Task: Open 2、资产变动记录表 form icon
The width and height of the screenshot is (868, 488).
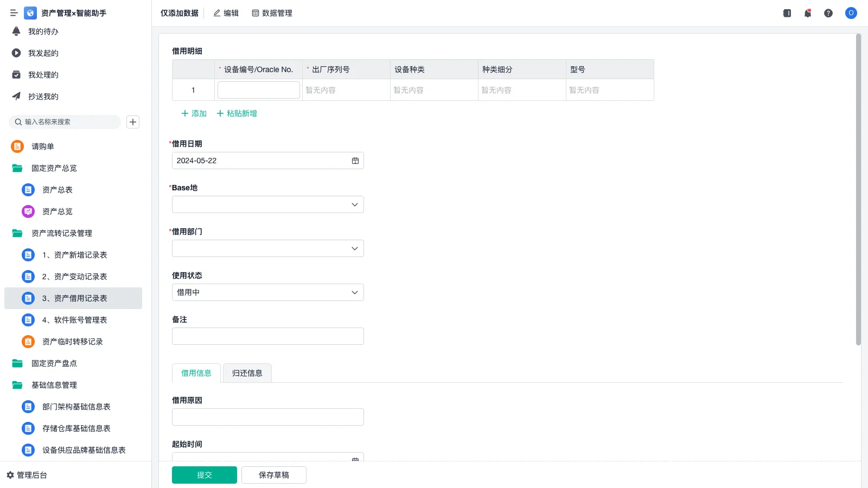Action: coord(28,277)
